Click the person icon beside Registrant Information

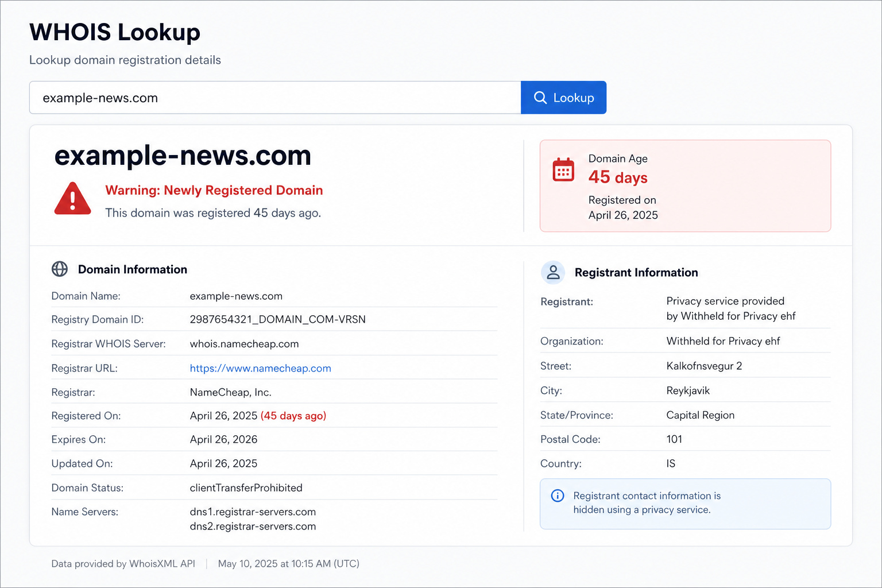click(x=553, y=272)
